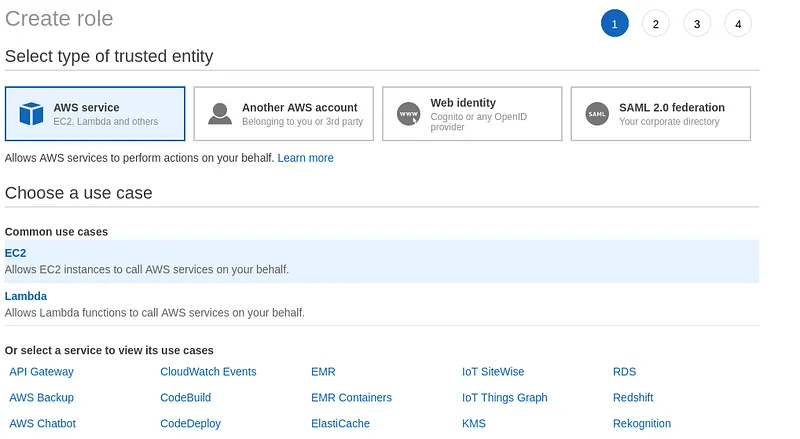Click 'Your corporate directory' subtitle
The image size is (800, 439).
(669, 121)
